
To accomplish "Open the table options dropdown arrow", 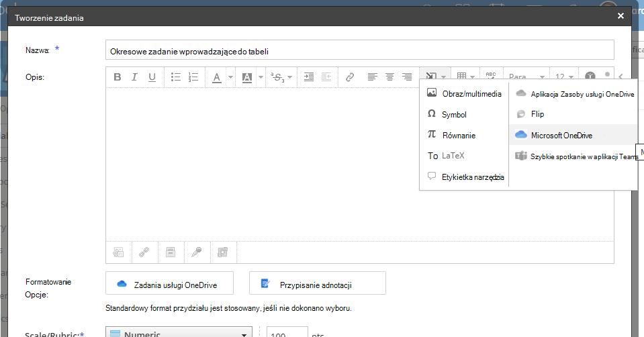I will point(472,77).
